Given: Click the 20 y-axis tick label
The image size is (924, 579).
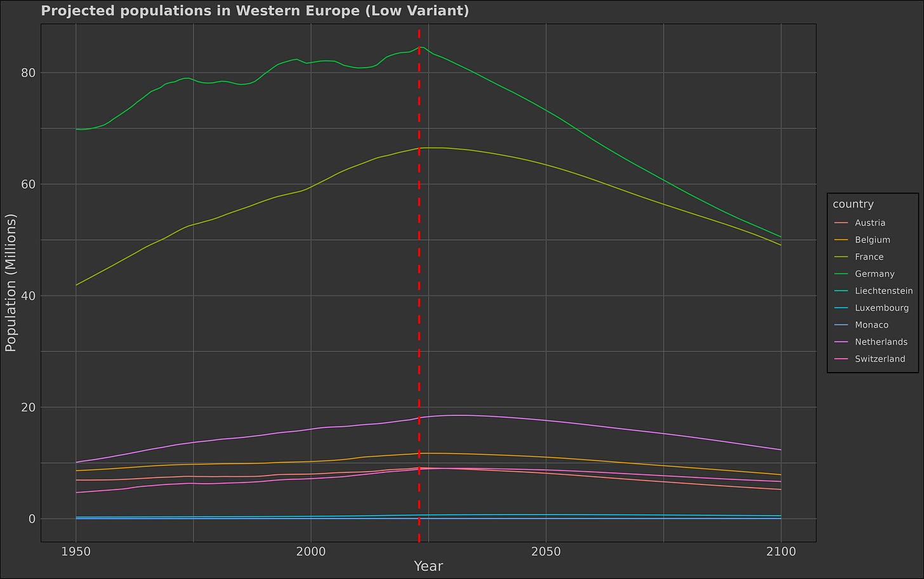Looking at the screenshot, I should pos(28,408).
